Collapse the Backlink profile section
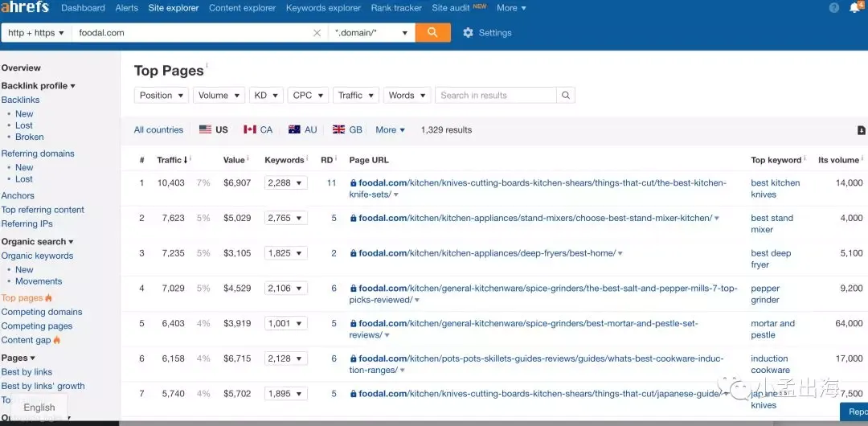The height and width of the screenshot is (426, 868). [39, 86]
